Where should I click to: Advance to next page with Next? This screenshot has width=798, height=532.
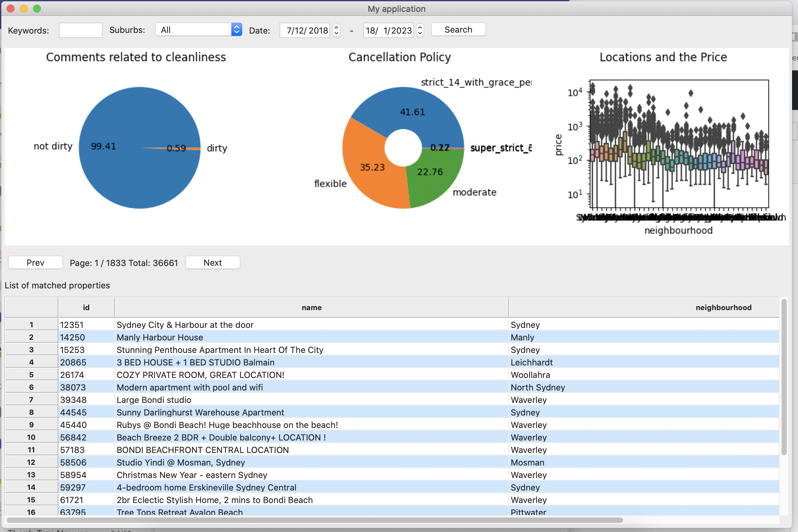213,263
